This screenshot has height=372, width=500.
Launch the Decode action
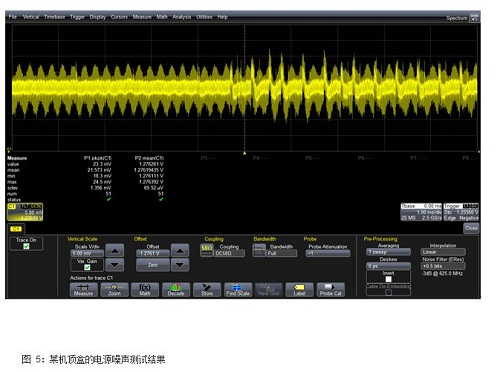(176, 290)
